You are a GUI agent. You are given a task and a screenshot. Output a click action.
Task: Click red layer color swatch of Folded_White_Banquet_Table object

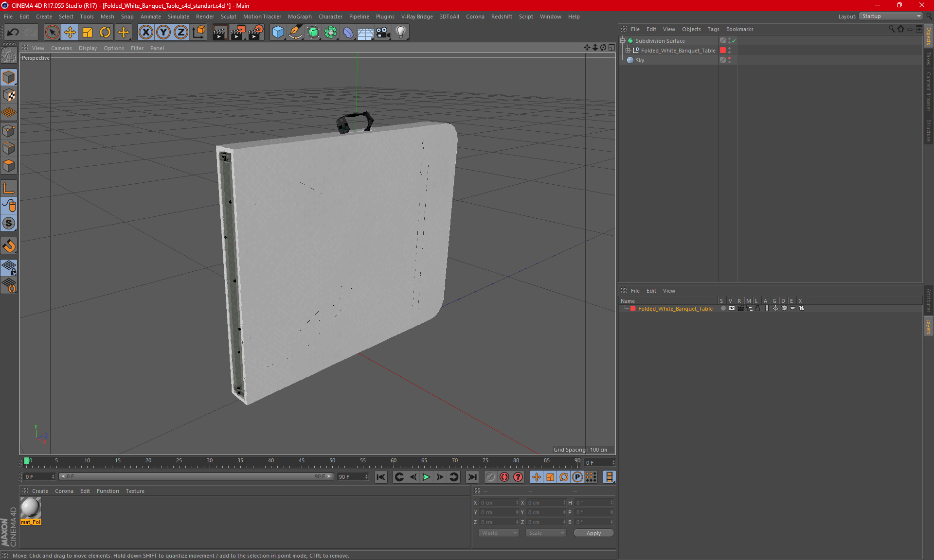coord(723,51)
